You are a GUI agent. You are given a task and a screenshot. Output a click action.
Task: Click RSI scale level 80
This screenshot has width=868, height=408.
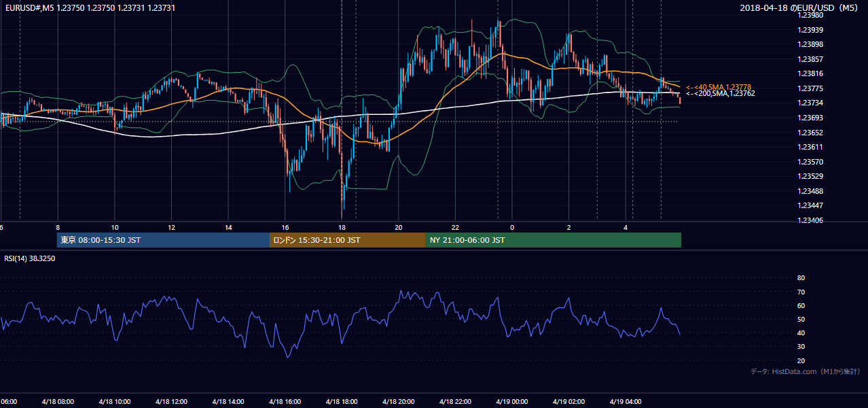[x=801, y=278]
